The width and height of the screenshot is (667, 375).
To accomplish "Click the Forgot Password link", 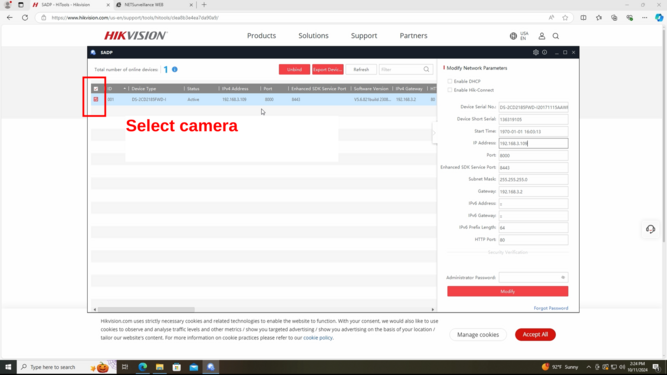I will 551,308.
